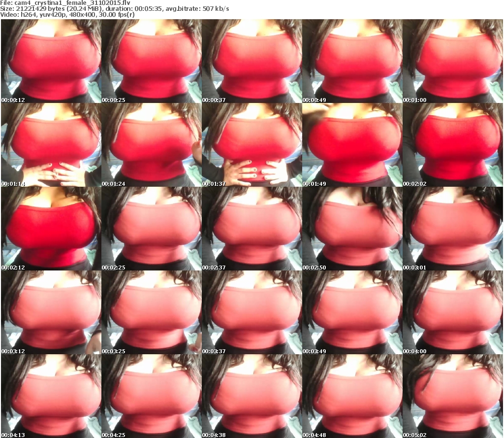Select the 'avg.bitrate: 507 kb/s' text
This screenshot has width=504, height=438.
197,9
